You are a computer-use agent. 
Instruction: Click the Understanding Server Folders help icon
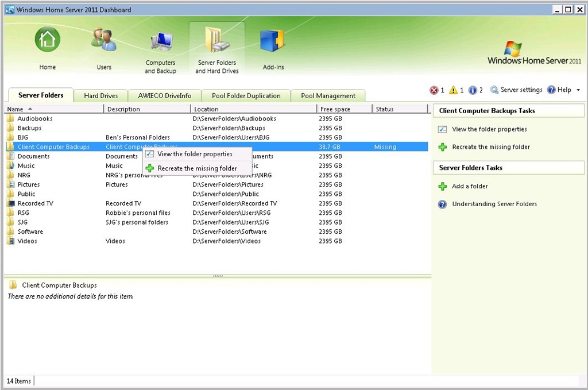(x=443, y=204)
